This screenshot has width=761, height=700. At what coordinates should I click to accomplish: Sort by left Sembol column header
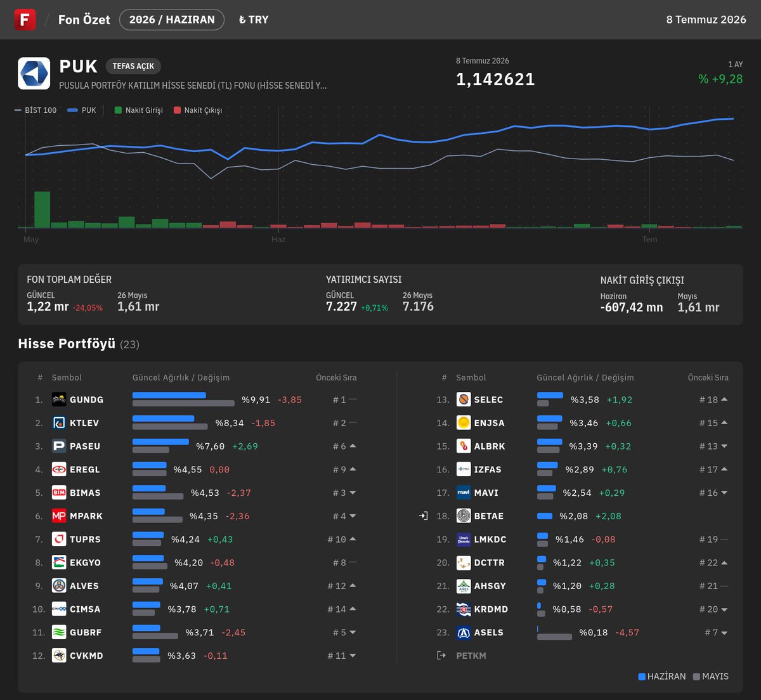pyautogui.click(x=67, y=377)
